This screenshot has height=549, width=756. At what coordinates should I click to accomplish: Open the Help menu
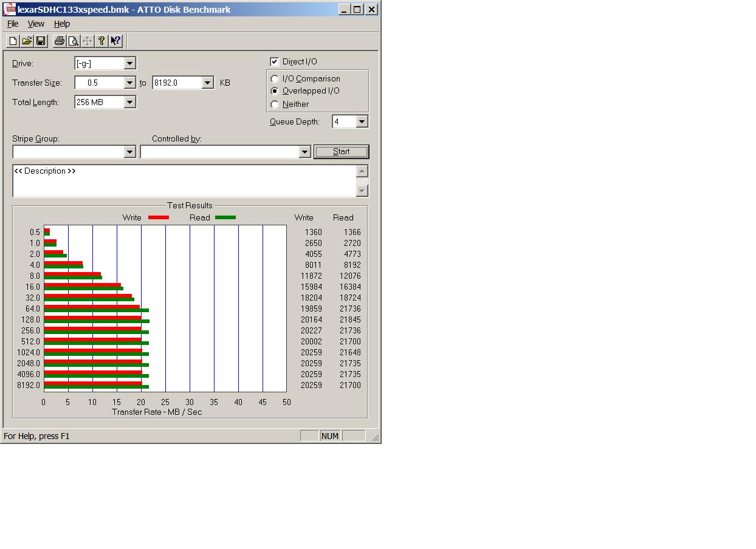pyautogui.click(x=62, y=24)
